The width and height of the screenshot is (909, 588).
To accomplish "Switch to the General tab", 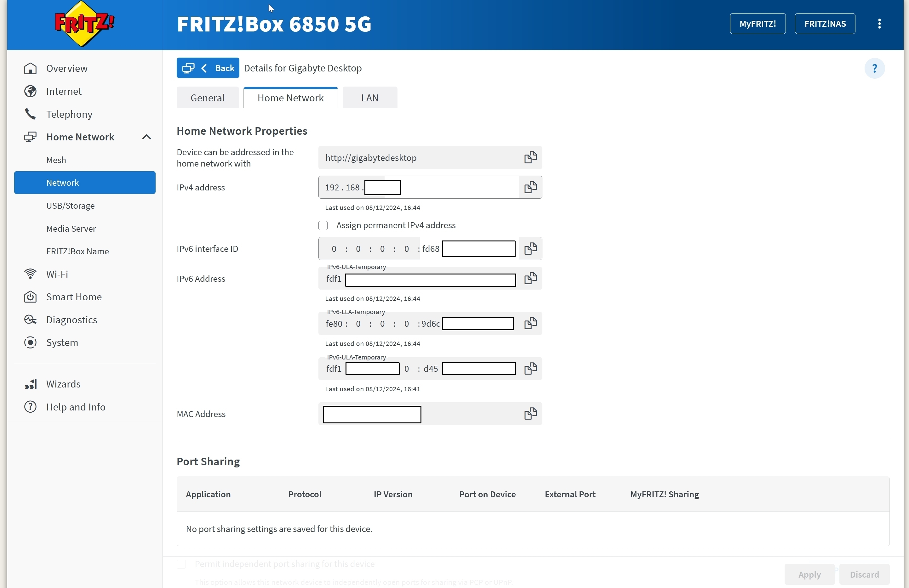I will (207, 98).
